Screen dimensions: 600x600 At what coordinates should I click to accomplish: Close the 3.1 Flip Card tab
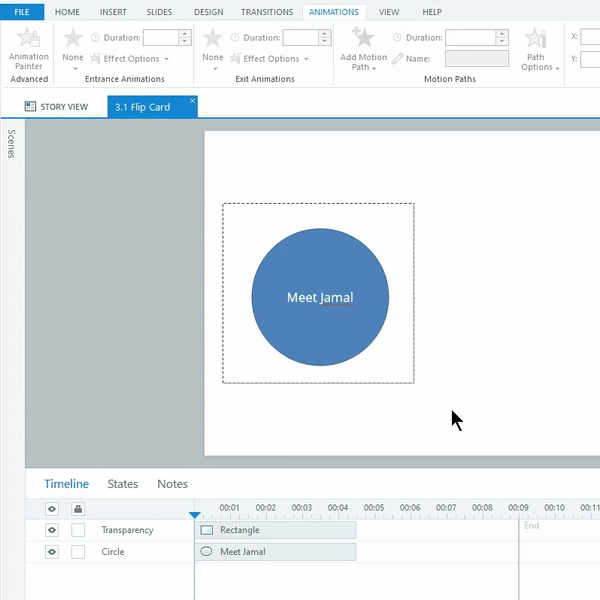click(192, 101)
